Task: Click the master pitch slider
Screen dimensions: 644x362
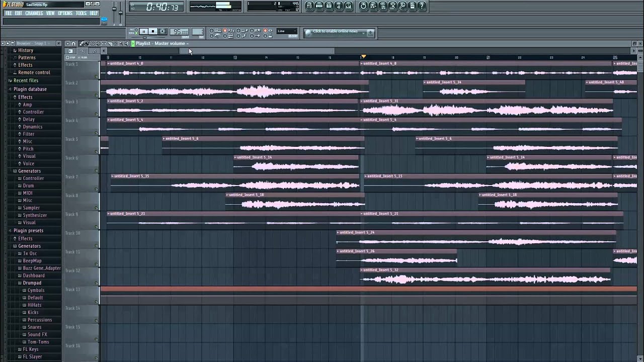Action: pos(121,13)
